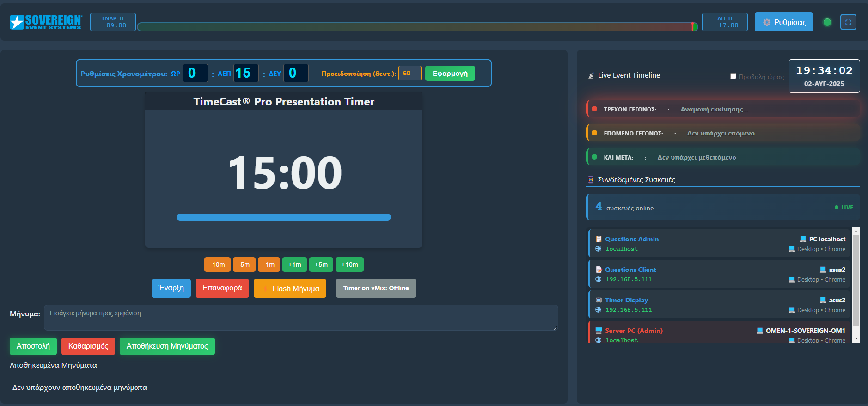Click the Μήνυμα message text area
Viewport: 868px width, 406px height.
pos(300,317)
